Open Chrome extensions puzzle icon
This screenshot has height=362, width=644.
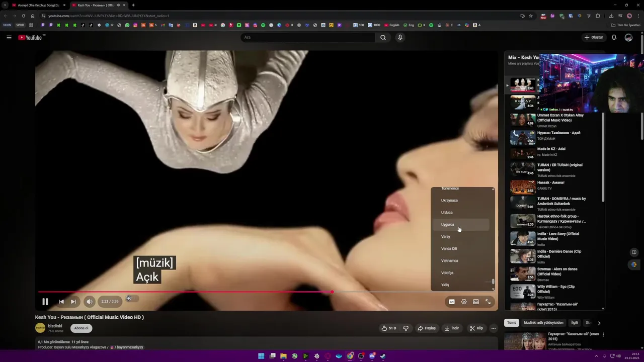click(598, 16)
